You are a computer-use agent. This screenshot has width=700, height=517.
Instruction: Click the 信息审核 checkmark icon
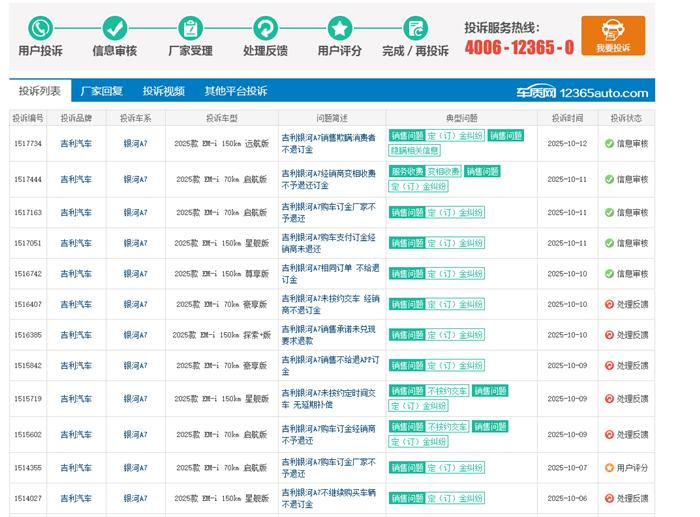click(x=115, y=27)
